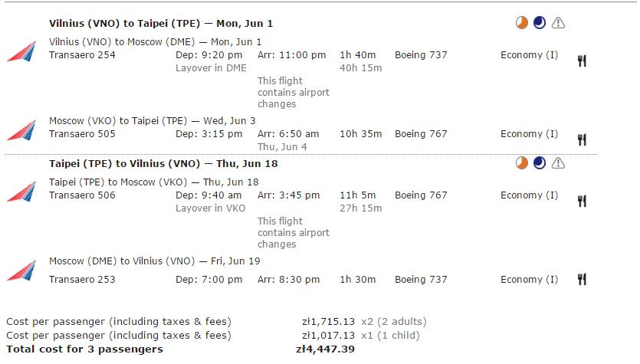Click the meal icon for Transaero 506
Viewport: 640px width, 364px height.
click(x=582, y=202)
